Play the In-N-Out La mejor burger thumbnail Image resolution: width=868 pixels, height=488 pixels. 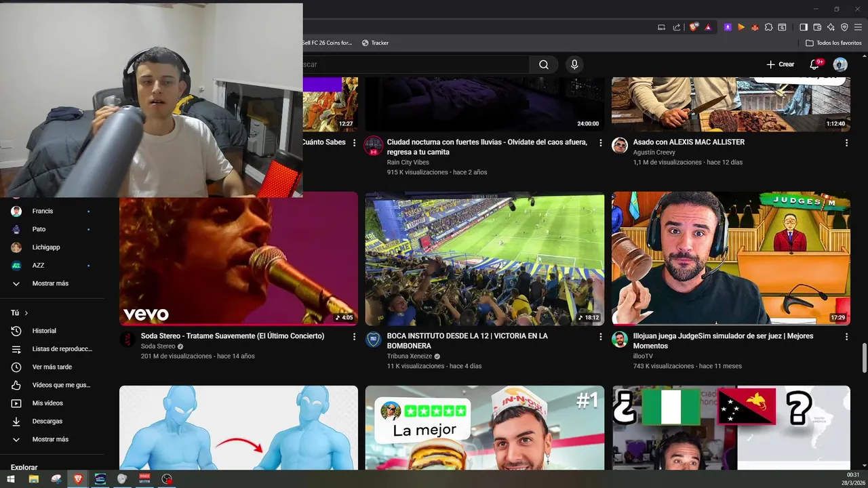485,428
